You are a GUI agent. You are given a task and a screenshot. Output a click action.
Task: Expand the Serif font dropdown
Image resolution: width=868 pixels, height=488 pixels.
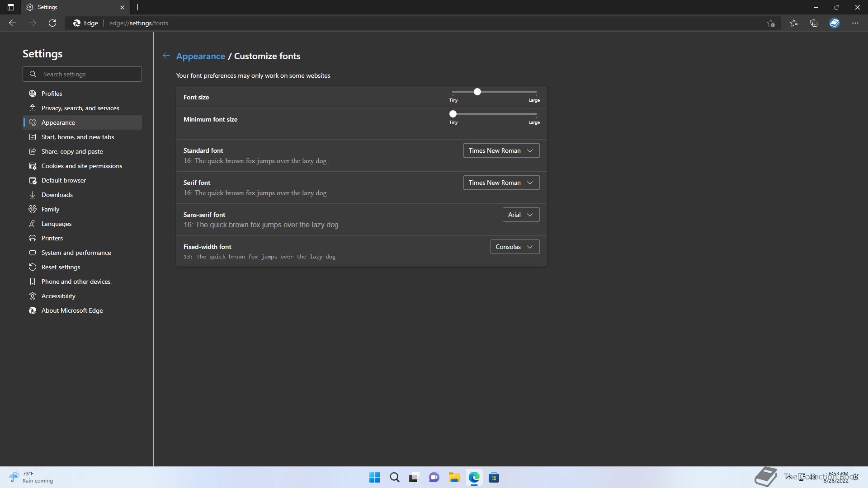point(501,183)
